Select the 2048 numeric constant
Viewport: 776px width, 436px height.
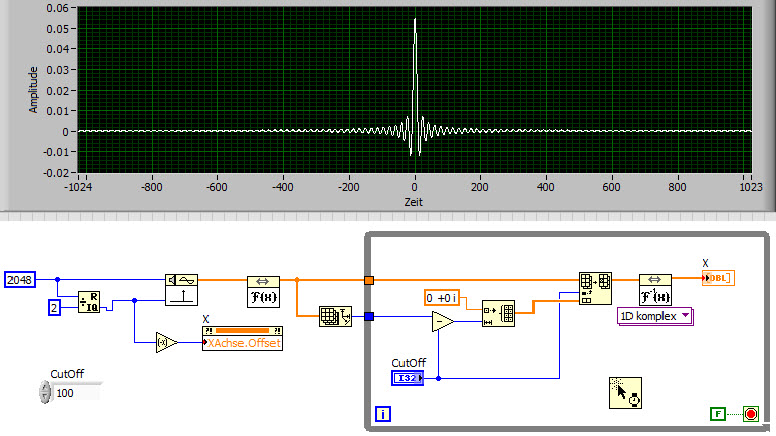(20, 280)
